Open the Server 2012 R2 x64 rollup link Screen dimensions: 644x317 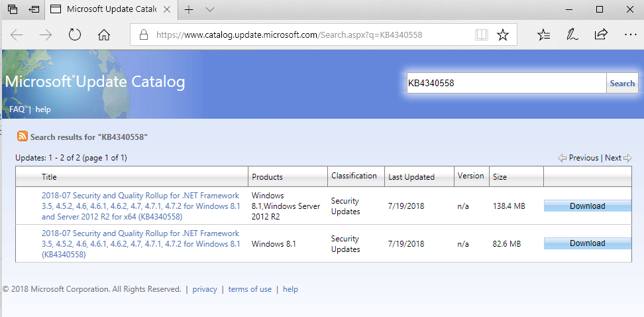click(x=141, y=206)
